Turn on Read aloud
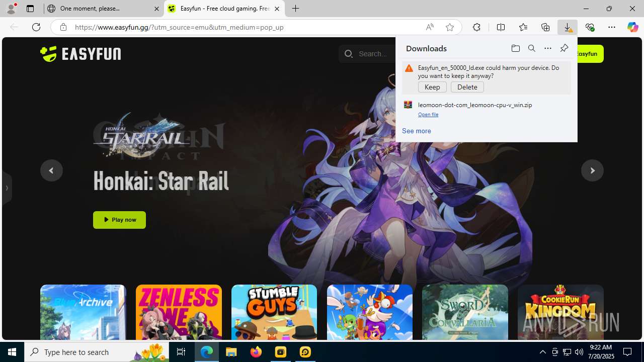Viewport: 644px width, 362px height. coord(430,27)
